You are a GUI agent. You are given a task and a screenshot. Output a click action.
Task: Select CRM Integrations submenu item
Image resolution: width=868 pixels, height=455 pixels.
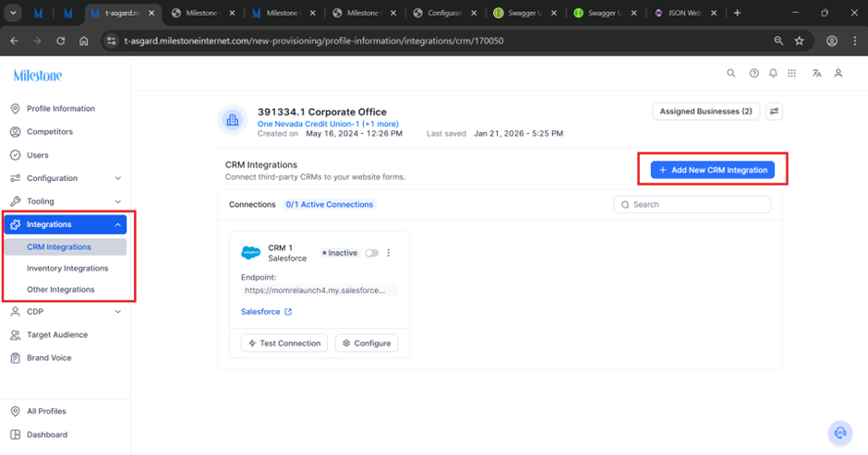(x=66, y=246)
